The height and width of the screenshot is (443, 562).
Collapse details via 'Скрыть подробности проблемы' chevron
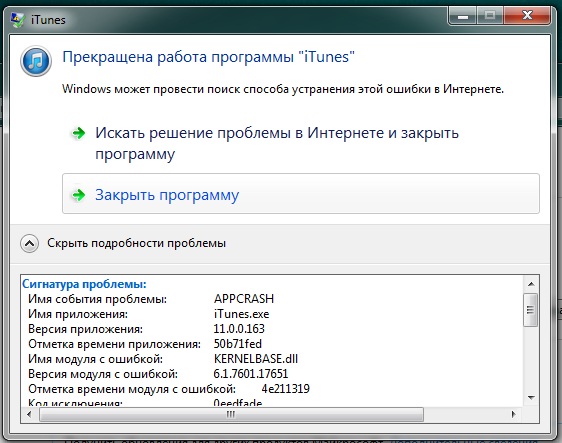(x=29, y=244)
